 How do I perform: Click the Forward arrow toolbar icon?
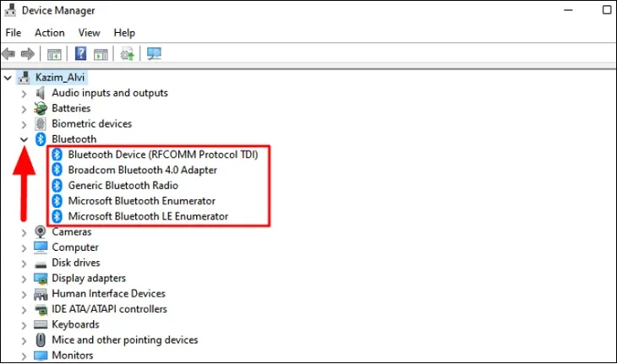(x=28, y=53)
